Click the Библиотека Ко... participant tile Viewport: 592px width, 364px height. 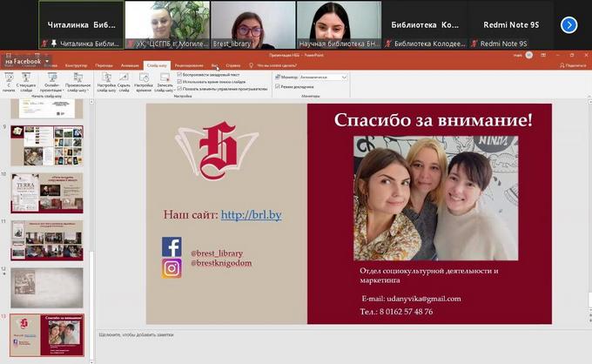[425, 25]
